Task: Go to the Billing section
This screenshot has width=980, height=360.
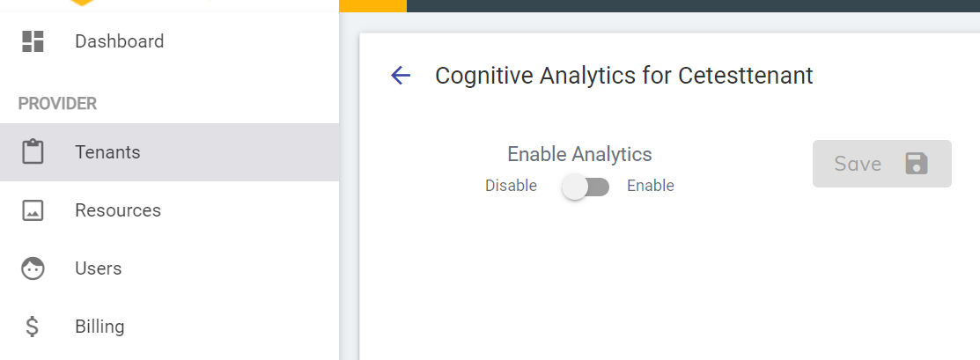Action: point(99,327)
